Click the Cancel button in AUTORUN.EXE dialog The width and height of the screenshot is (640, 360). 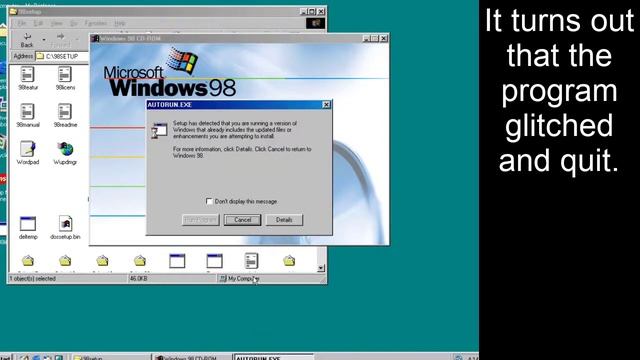242,220
